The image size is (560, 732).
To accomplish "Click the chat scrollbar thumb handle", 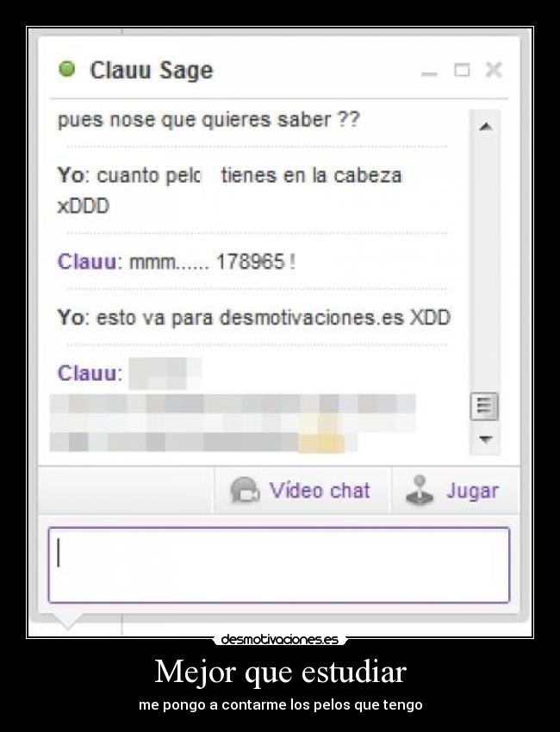I will pos(484,406).
